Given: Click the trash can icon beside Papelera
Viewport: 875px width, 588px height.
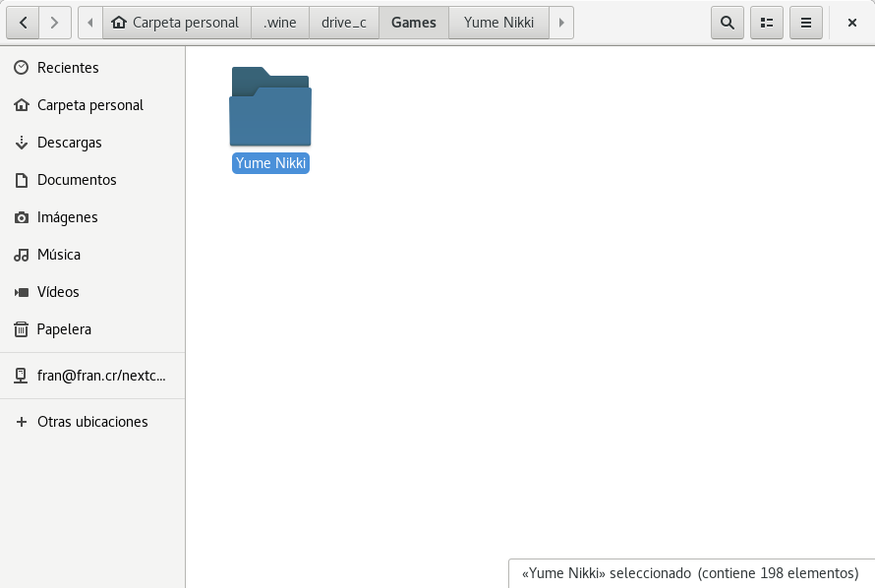Looking at the screenshot, I should pos(22,329).
